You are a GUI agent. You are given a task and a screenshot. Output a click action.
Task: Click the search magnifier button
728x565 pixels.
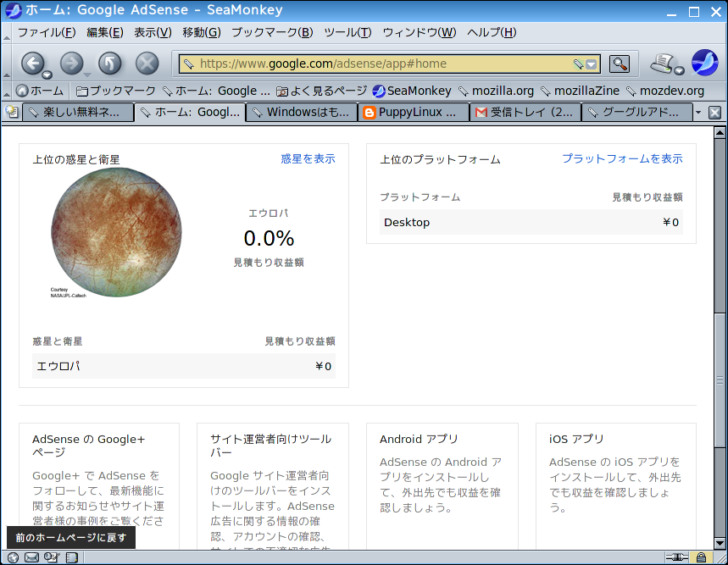coord(620,64)
